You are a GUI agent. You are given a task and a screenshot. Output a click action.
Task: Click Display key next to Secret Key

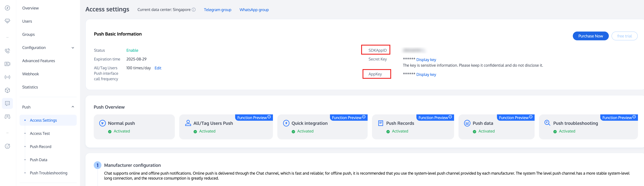(426, 60)
